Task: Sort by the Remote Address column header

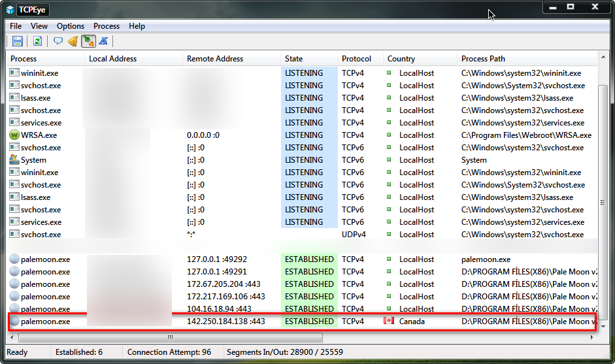Action: 231,58
